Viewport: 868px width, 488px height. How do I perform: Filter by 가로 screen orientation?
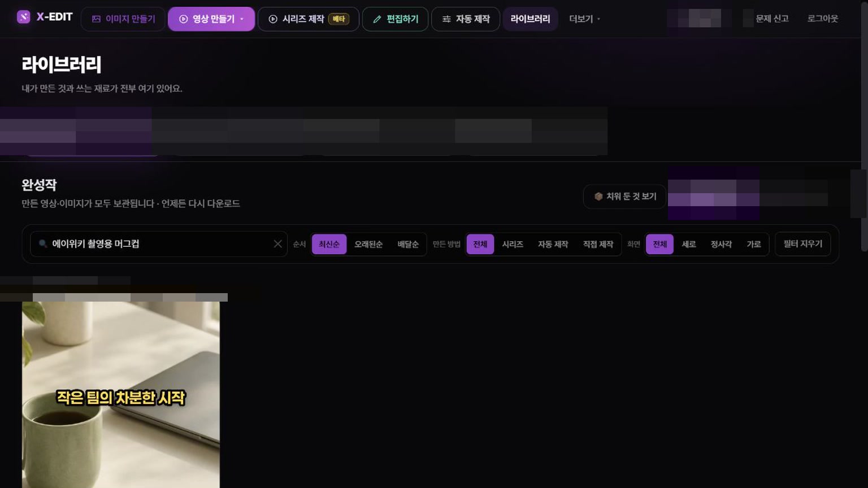point(754,245)
